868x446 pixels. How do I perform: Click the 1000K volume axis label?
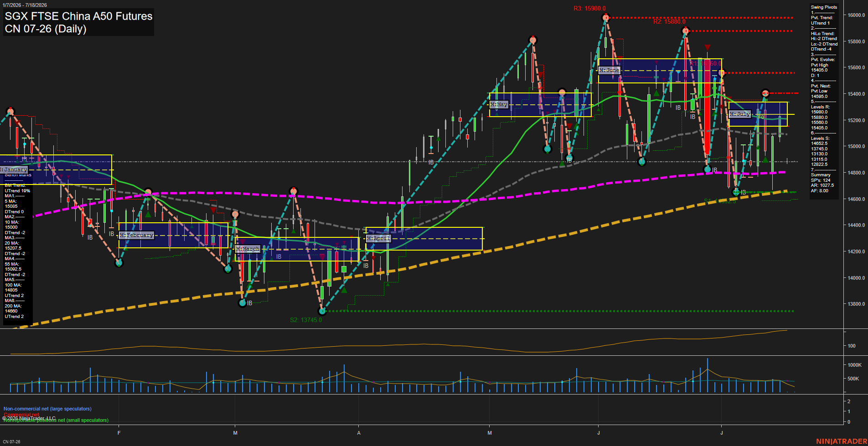854,365
